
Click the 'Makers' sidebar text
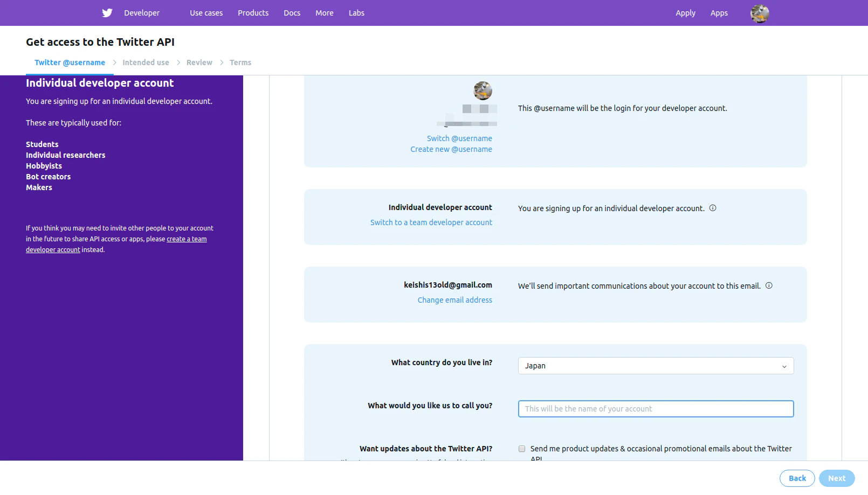pyautogui.click(x=39, y=187)
